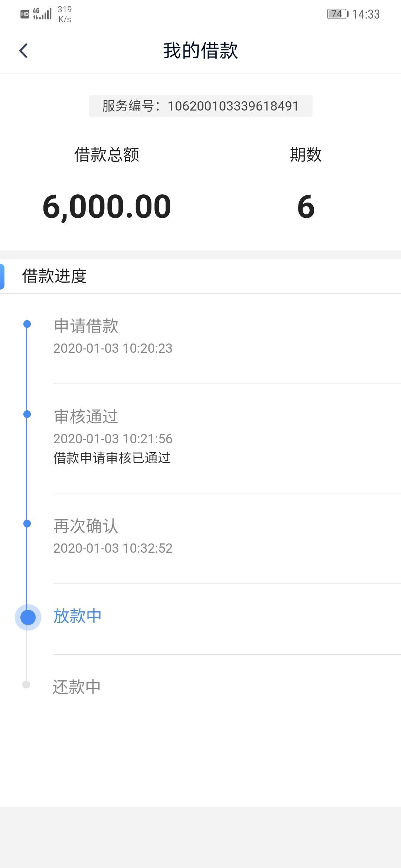This screenshot has width=401, height=868.
Task: Tap the highlighted 放款中 progress marker
Action: click(x=28, y=617)
